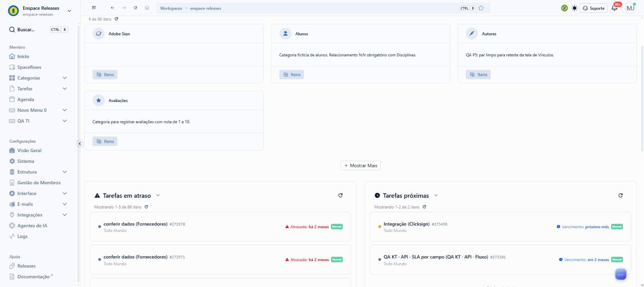Open Itens of Adobe Sign card
The image size is (644, 287).
tap(105, 74)
